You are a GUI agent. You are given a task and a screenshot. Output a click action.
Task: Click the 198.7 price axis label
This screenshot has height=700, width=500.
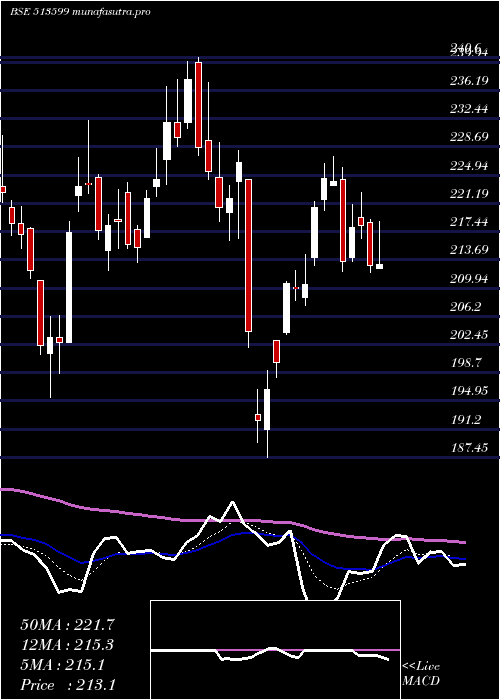(466, 362)
